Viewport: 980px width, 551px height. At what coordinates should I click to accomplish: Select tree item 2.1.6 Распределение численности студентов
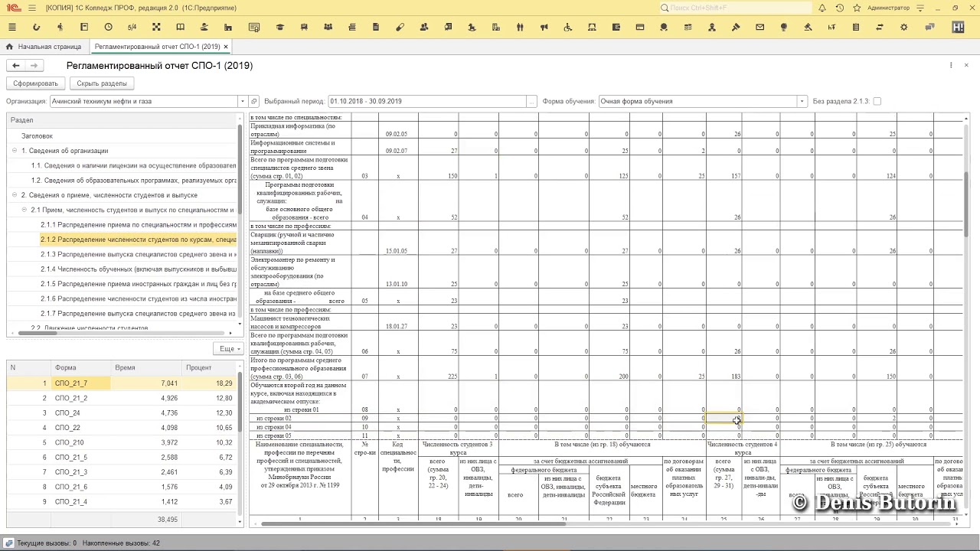coord(138,298)
